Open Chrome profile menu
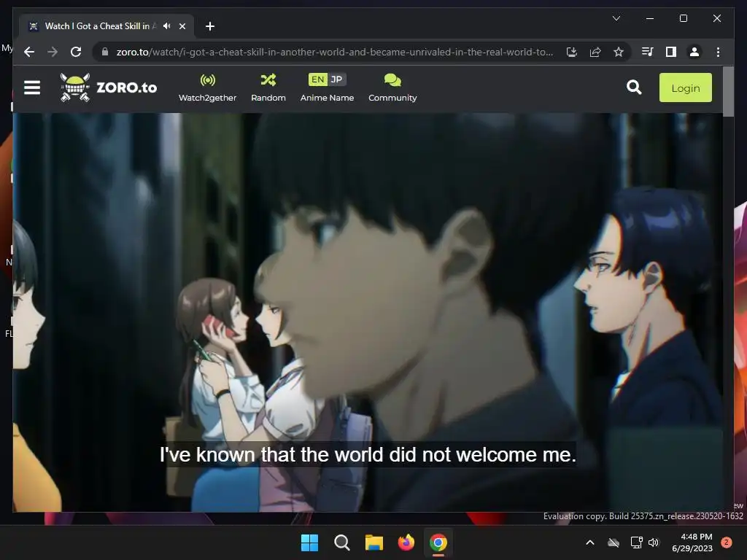The width and height of the screenshot is (747, 560). pyautogui.click(x=694, y=52)
